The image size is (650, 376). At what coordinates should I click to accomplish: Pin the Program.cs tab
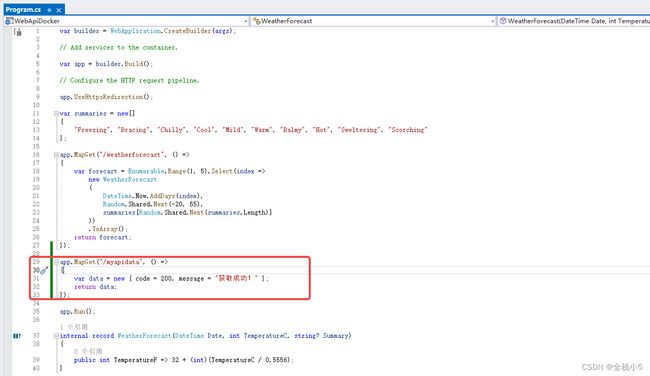49,10
